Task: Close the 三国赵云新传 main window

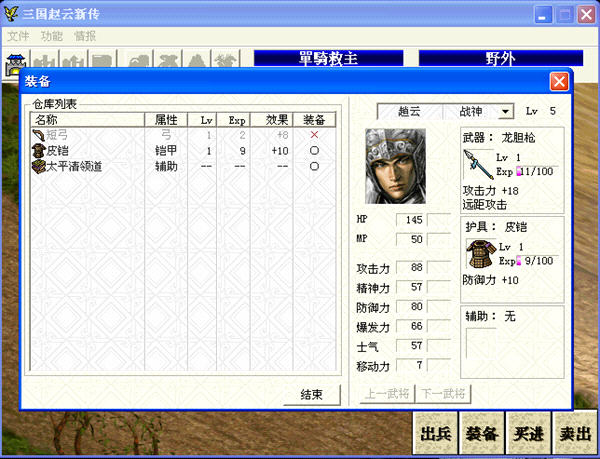Action: pos(586,15)
